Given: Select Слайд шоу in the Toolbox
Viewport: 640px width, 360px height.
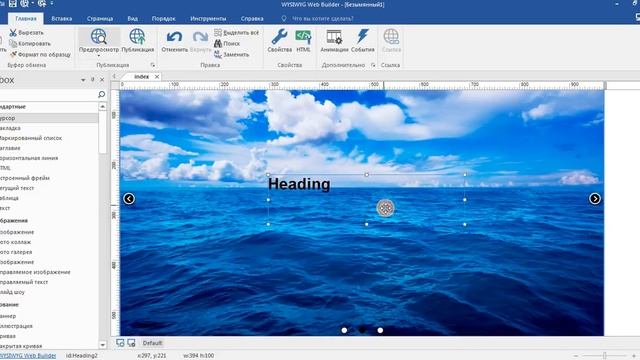Looking at the screenshot, I should 12,292.
